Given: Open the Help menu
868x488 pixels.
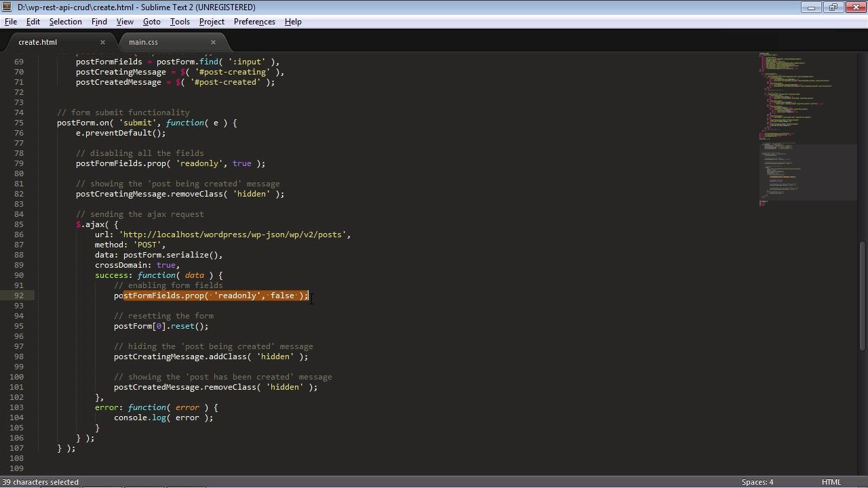Looking at the screenshot, I should pyautogui.click(x=293, y=22).
